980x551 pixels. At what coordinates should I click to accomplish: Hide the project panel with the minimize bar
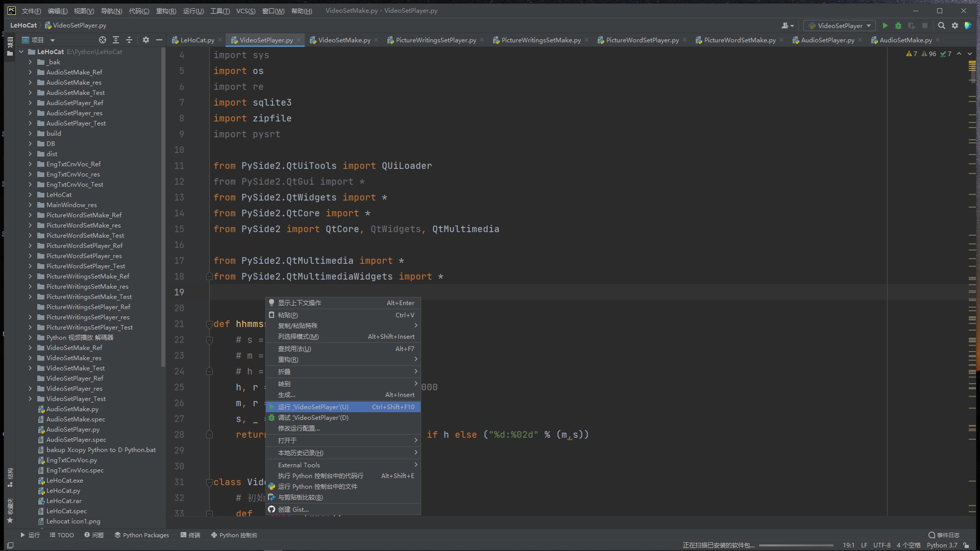159,40
